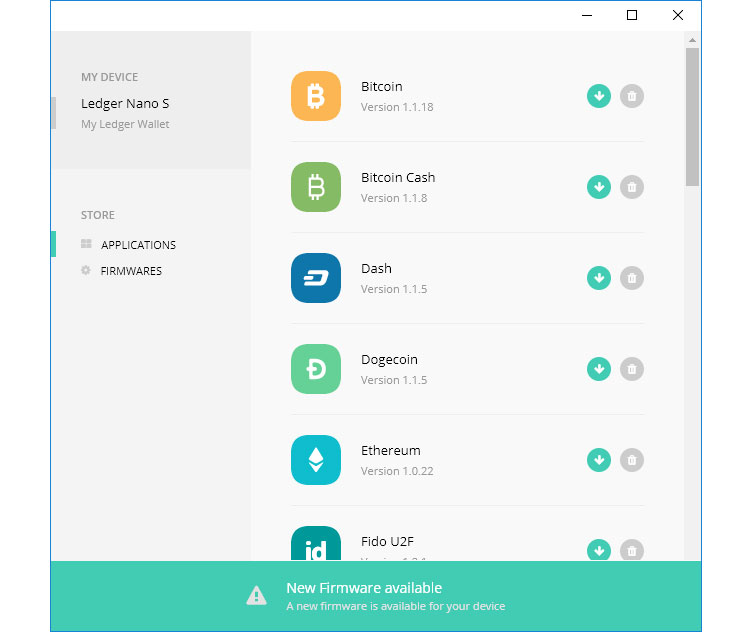This screenshot has height=632, width=752.
Task: Install the Dogecoin app
Action: (x=599, y=369)
